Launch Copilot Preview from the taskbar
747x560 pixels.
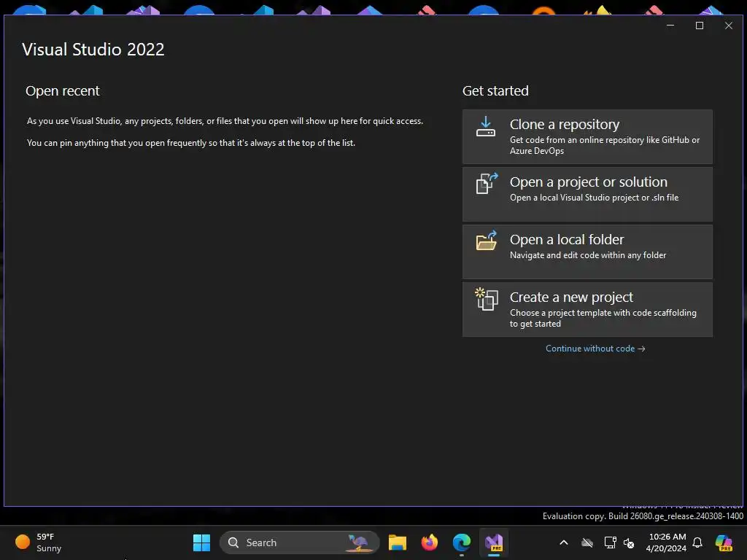pos(724,542)
